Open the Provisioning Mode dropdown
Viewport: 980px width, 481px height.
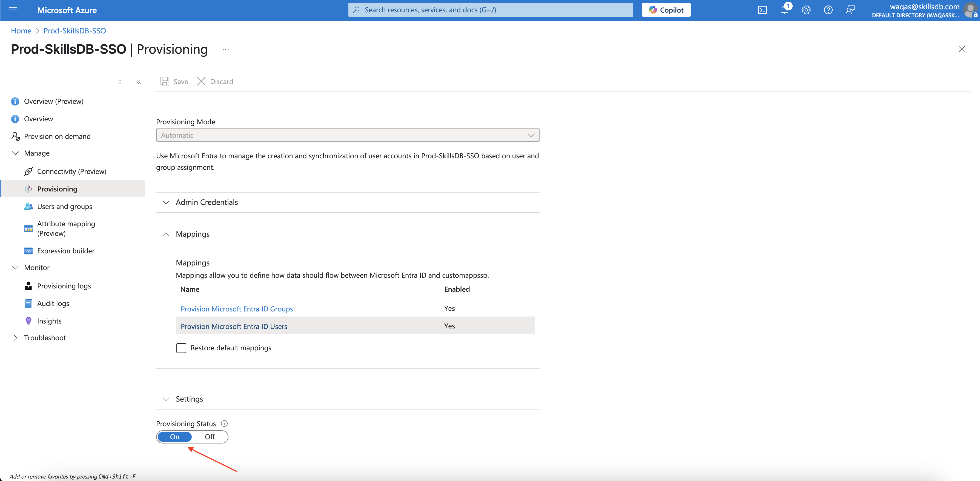[347, 135]
